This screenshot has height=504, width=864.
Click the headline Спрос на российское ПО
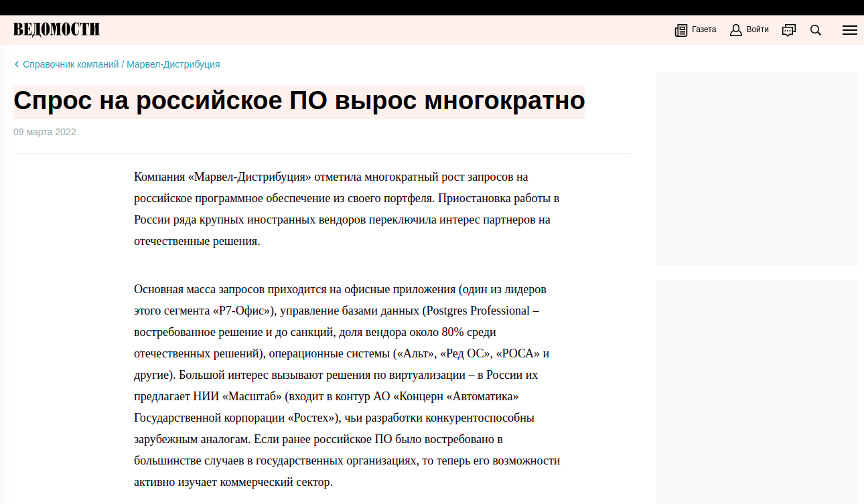point(299,102)
